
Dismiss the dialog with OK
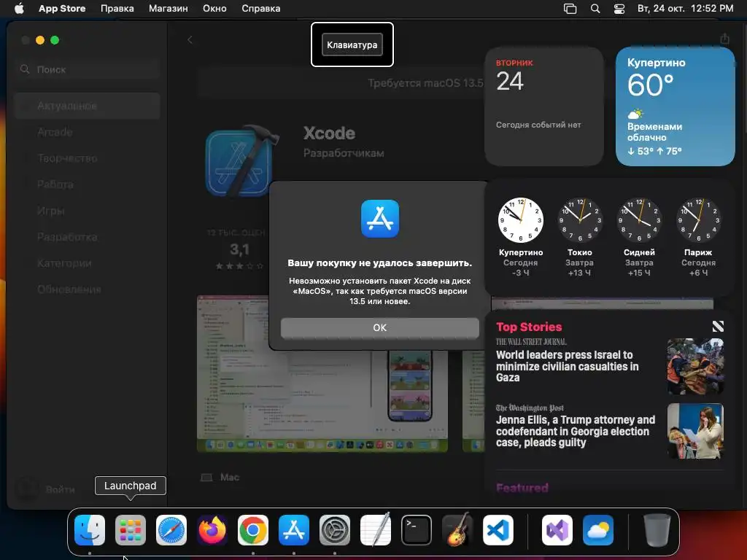379,327
